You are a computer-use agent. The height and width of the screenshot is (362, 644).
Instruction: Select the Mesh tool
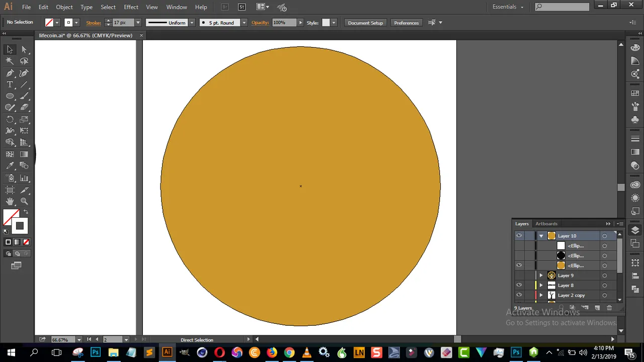coord(10,154)
